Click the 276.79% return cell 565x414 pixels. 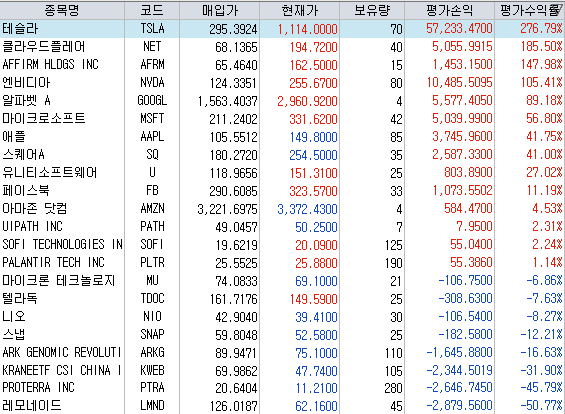[x=541, y=29]
